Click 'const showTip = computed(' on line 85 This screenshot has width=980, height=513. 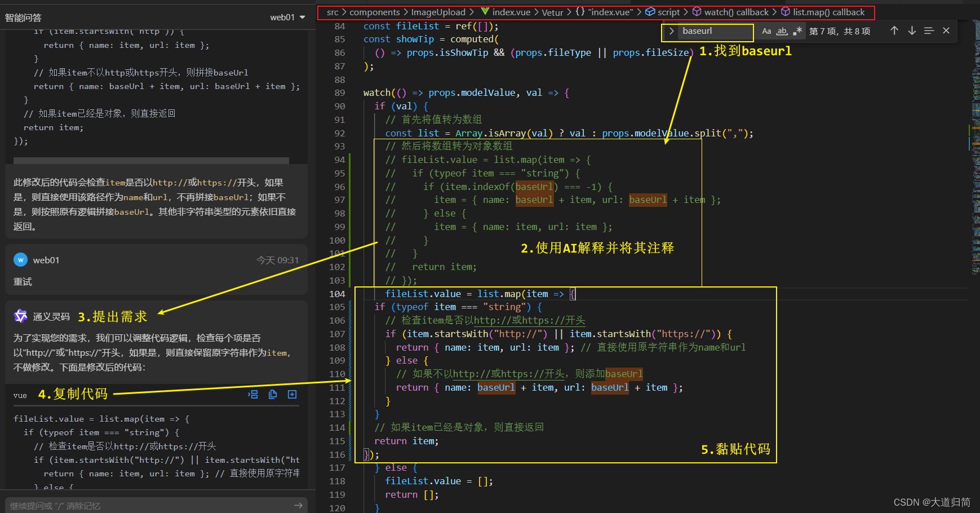[431, 39]
